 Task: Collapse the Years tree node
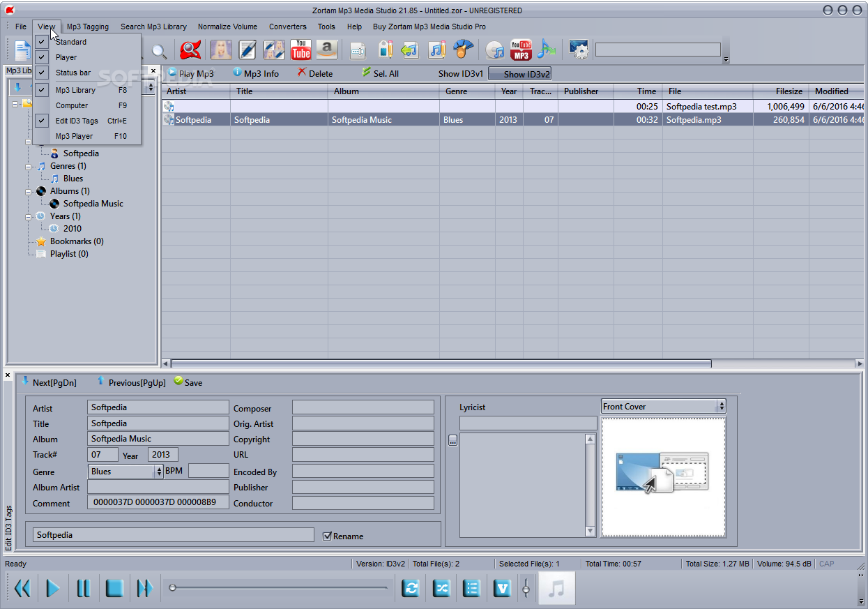[29, 216]
